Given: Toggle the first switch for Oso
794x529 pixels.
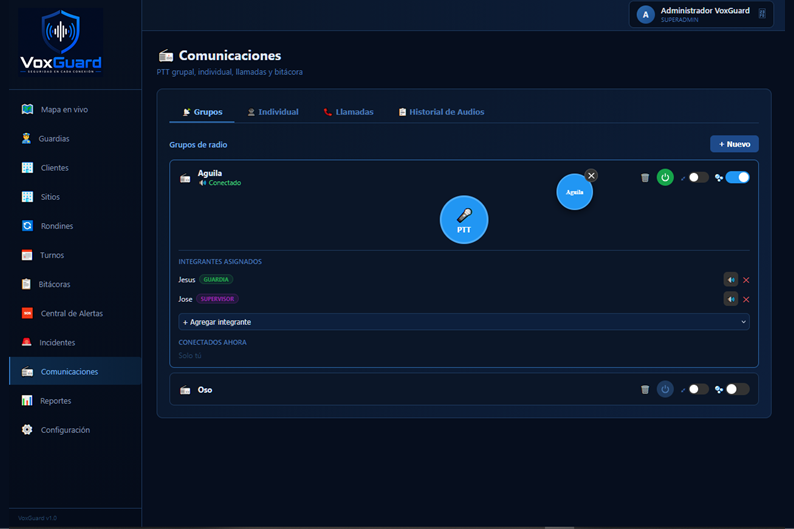Looking at the screenshot, I should point(698,389).
